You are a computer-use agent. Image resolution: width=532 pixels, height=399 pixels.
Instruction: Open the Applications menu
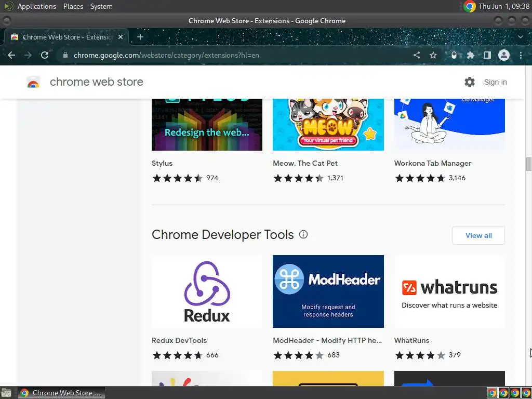coord(37,6)
